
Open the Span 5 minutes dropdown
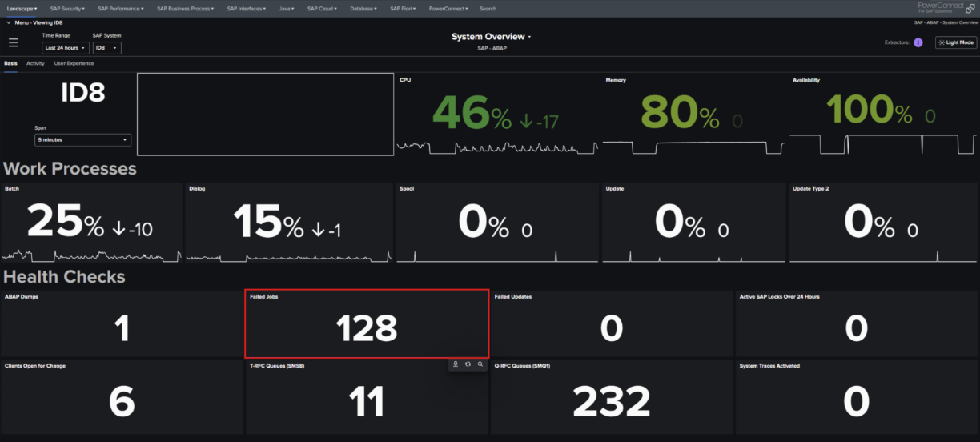point(83,140)
